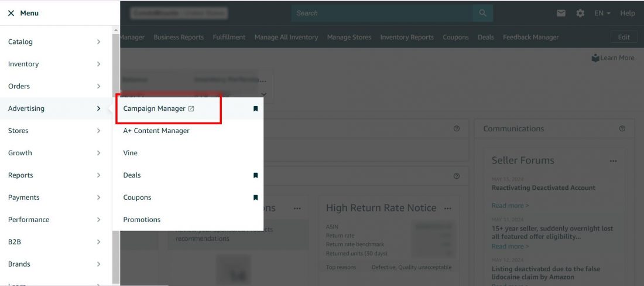Click the magnifying glass search button

pos(482,13)
